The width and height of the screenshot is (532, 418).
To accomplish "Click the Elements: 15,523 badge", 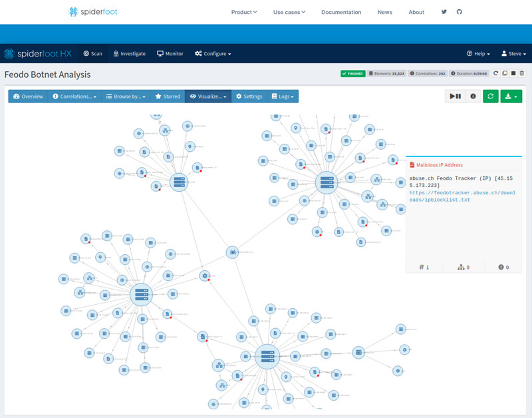I will pos(386,73).
